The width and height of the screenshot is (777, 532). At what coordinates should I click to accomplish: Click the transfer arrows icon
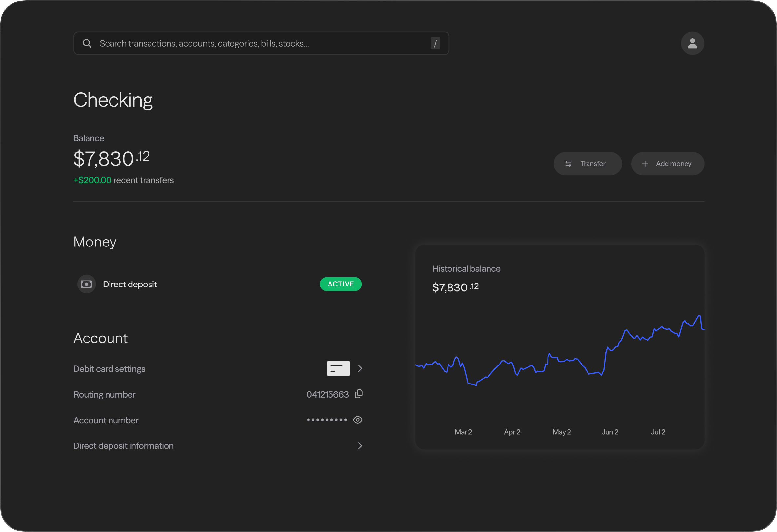tap(568, 164)
